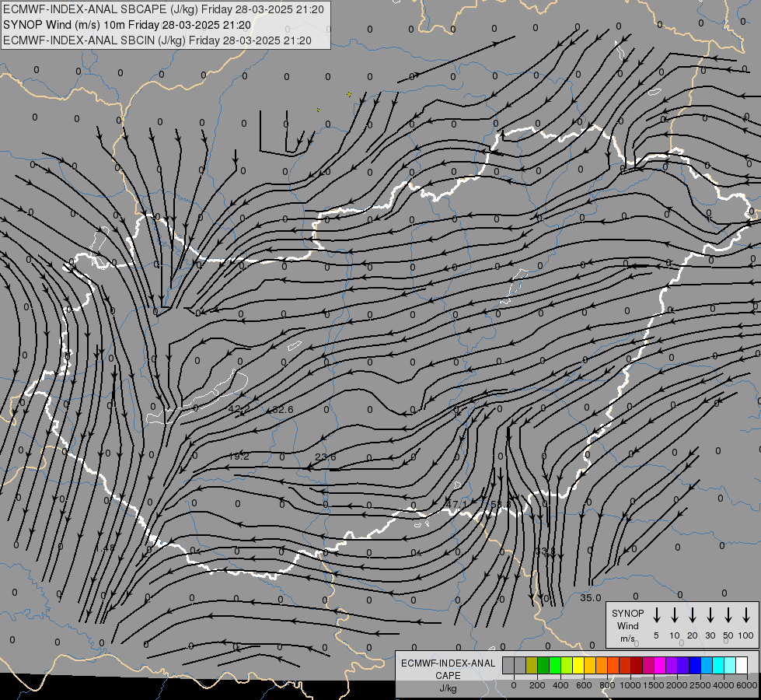Viewport: 761px width, 700px height.
Task: Click the 50 m/s wind arrow in legend
Action: [x=728, y=615]
